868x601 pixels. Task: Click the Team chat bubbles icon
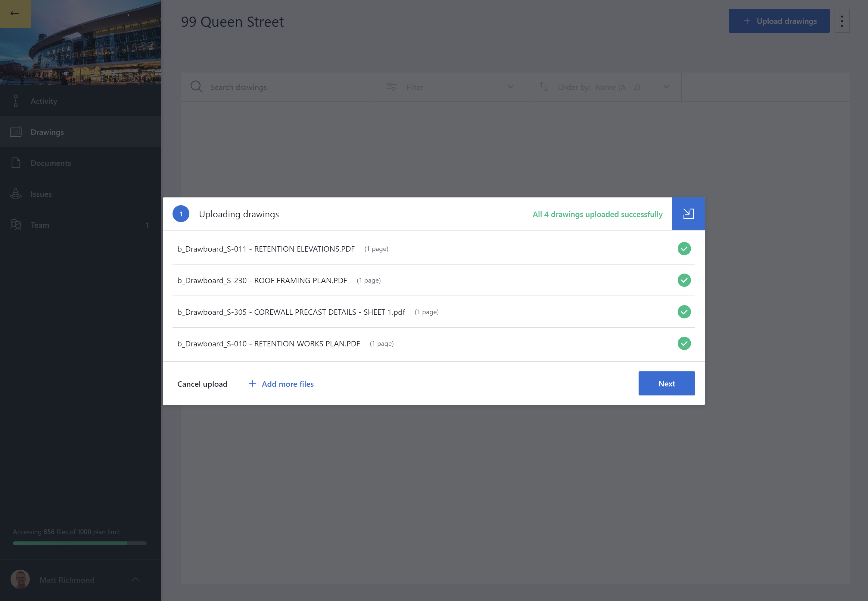tap(16, 225)
